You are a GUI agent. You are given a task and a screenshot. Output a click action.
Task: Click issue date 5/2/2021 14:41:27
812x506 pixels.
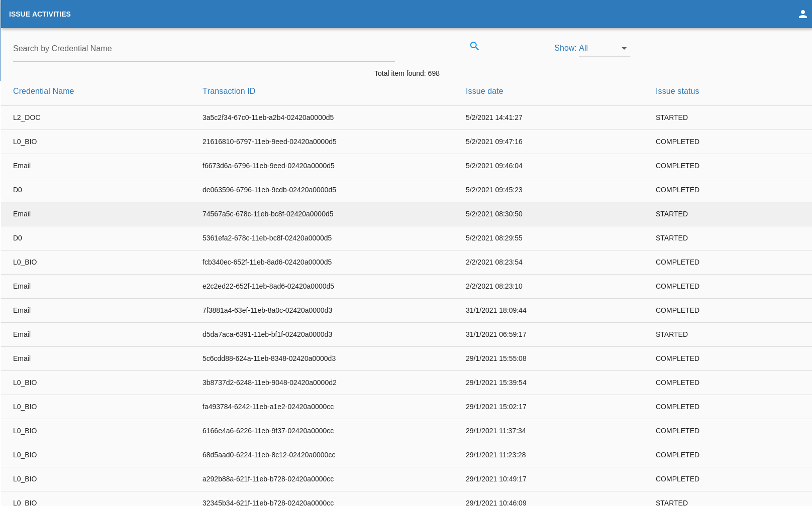click(494, 117)
